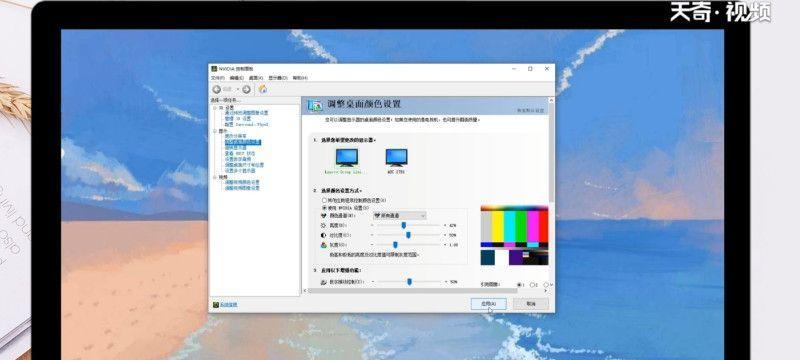Click the Home icon in the toolbar
The image size is (800, 360).
[263, 89]
